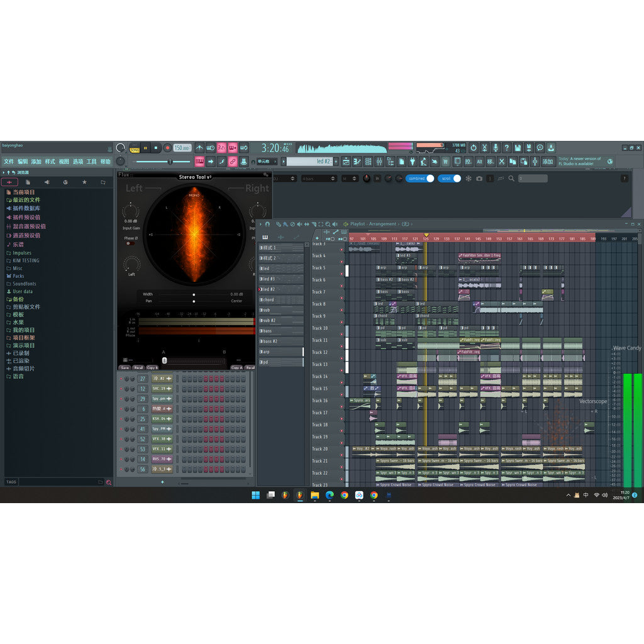Open the project info speech bubble icon
The image size is (644, 644).
pyautogui.click(x=540, y=148)
